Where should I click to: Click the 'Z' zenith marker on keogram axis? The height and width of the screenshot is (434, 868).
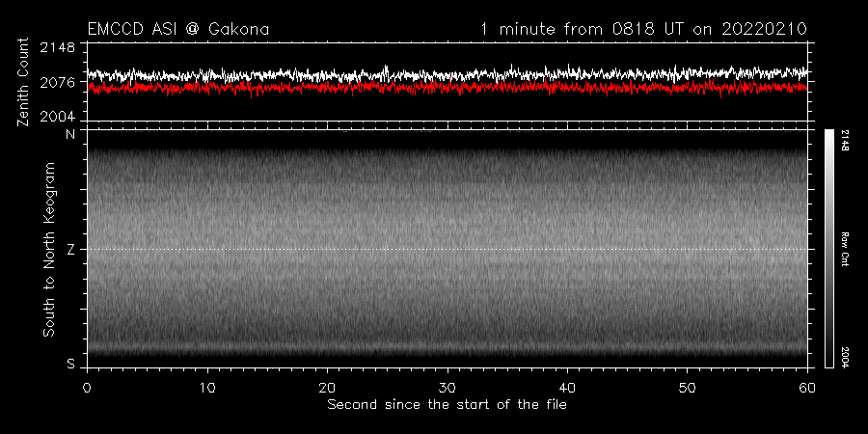point(69,250)
